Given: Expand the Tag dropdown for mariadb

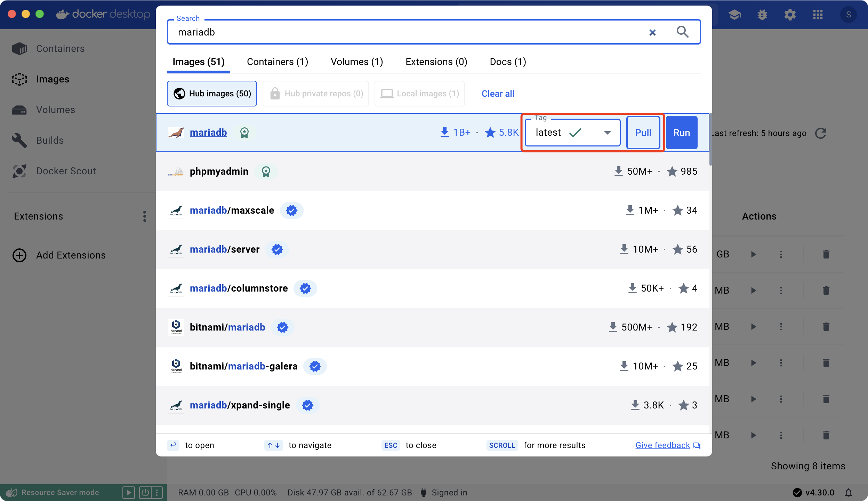Looking at the screenshot, I should [608, 133].
